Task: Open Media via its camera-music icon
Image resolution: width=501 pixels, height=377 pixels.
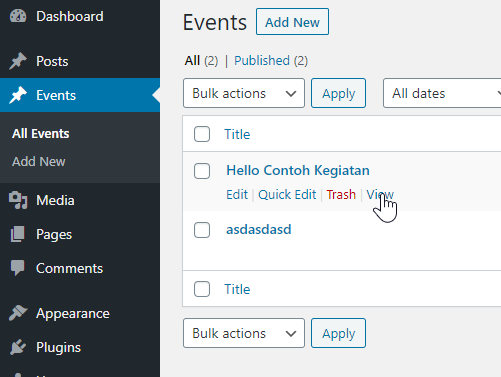Action: click(x=18, y=200)
